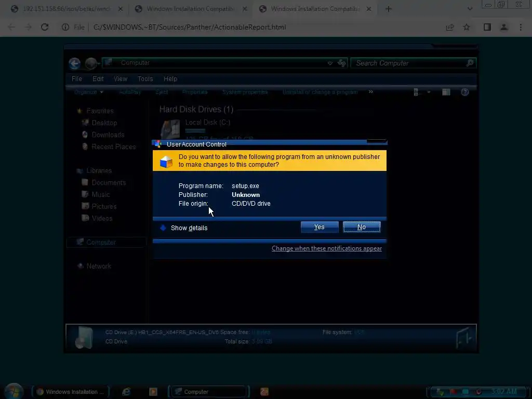The height and width of the screenshot is (399, 532).
Task: Select Computer in the navigation pane
Action: 106,242
